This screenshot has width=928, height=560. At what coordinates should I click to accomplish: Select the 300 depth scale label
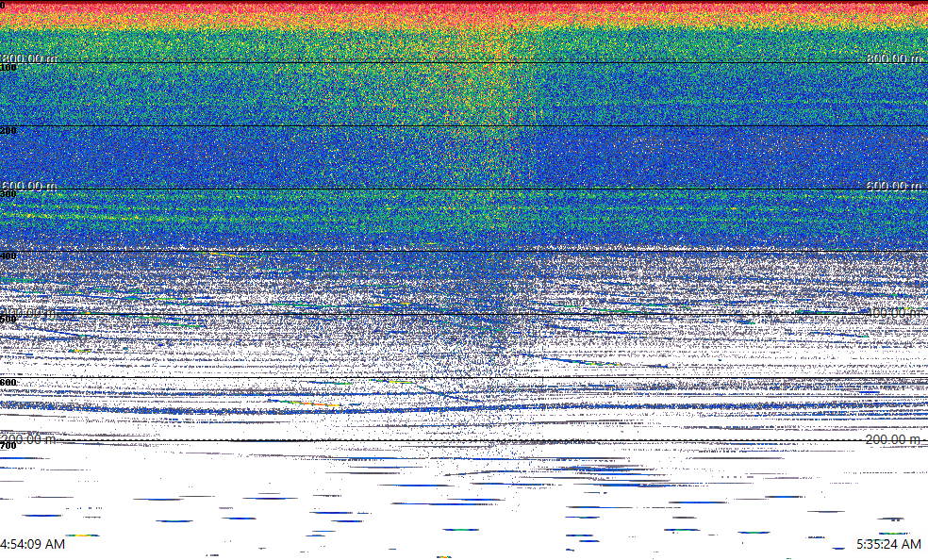tap(8, 193)
